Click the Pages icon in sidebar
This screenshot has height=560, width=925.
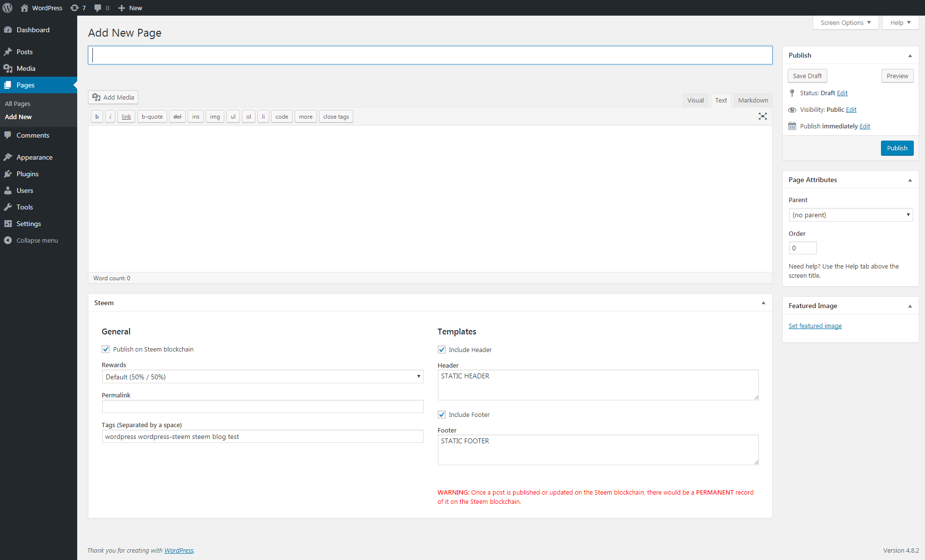coord(8,85)
